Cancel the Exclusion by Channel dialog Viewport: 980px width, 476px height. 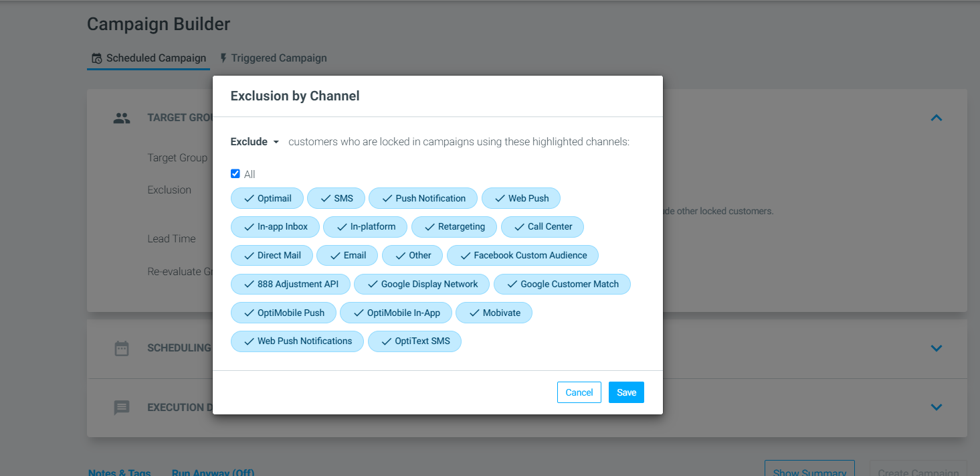[x=579, y=392]
